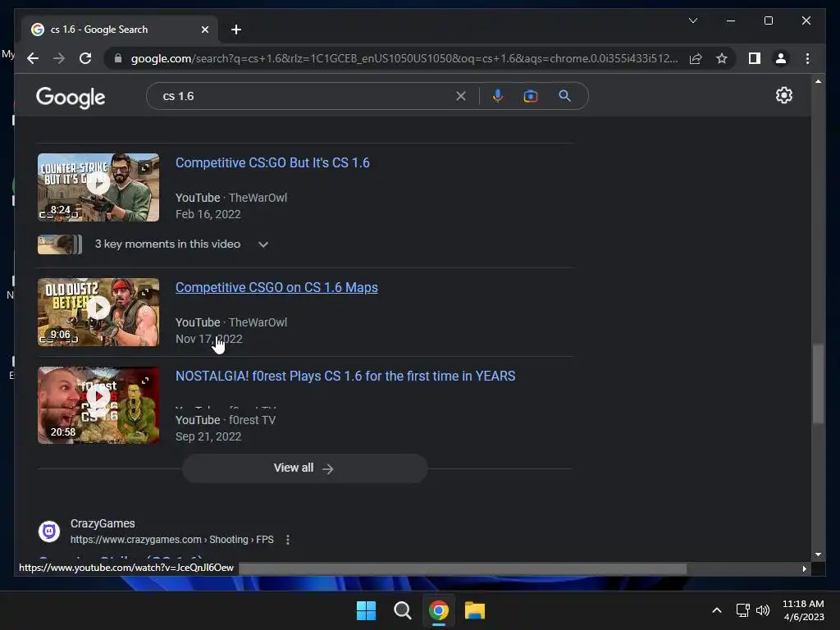This screenshot has height=630, width=840.
Task: Play the 9:06 Old Dust2 video thumbnail
Action: pyautogui.click(x=98, y=313)
